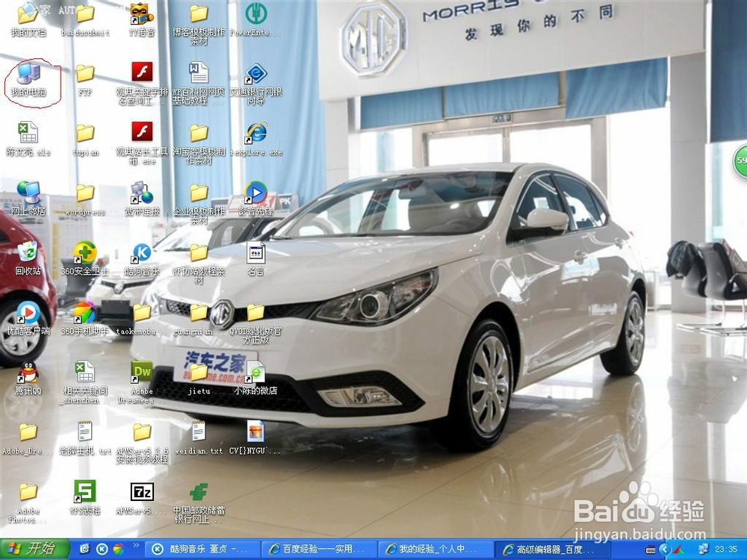The height and width of the screenshot is (560, 747).
Task: Click the green floating ball widget
Action: 740,161
